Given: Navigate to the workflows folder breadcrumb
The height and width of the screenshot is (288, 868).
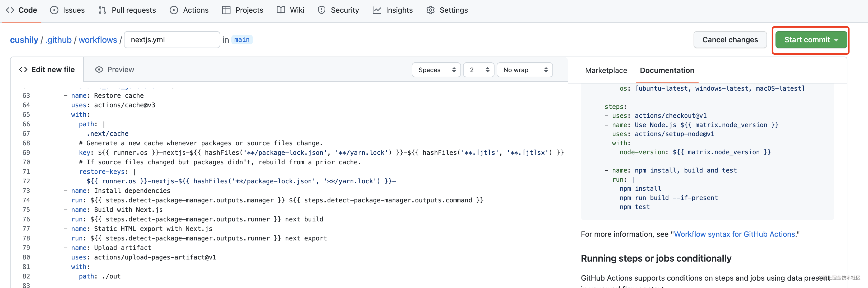Looking at the screenshot, I should tap(98, 40).
